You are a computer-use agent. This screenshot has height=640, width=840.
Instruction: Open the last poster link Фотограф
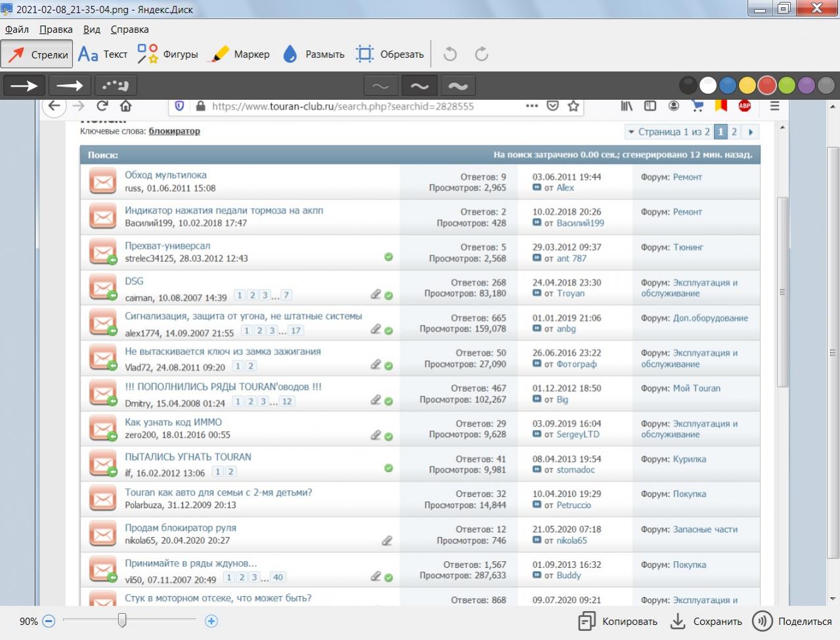coord(577,364)
